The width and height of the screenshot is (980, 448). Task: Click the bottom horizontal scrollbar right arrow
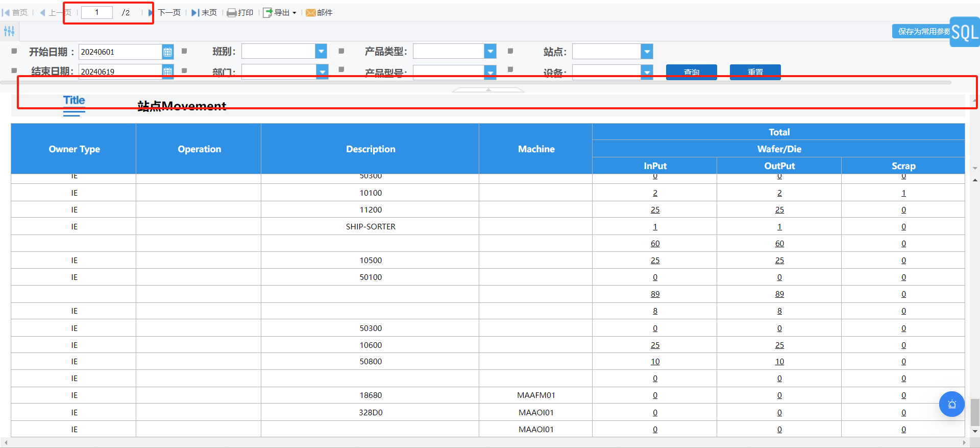coord(964,442)
